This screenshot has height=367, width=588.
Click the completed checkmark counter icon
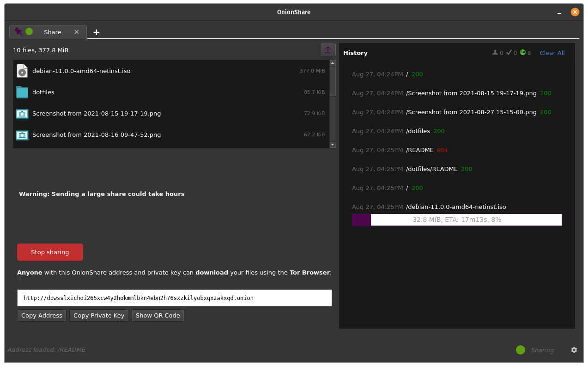509,52
